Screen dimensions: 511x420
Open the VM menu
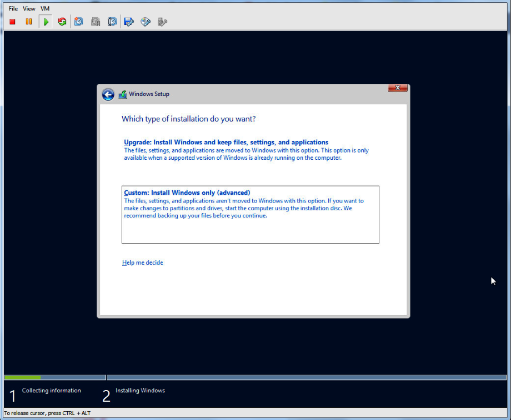[45, 9]
